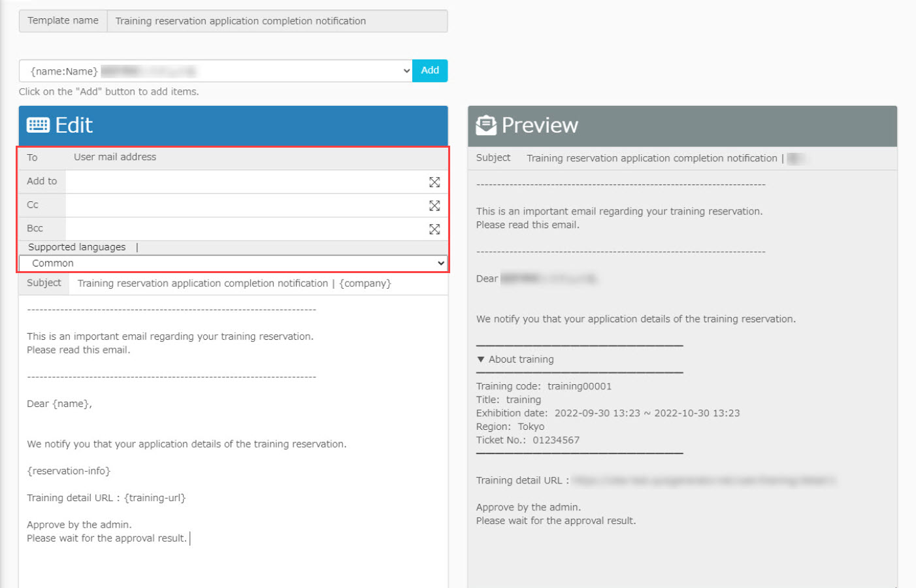The height and width of the screenshot is (588, 916).
Task: Click the expand icon in Add to row
Action: pyautogui.click(x=434, y=182)
